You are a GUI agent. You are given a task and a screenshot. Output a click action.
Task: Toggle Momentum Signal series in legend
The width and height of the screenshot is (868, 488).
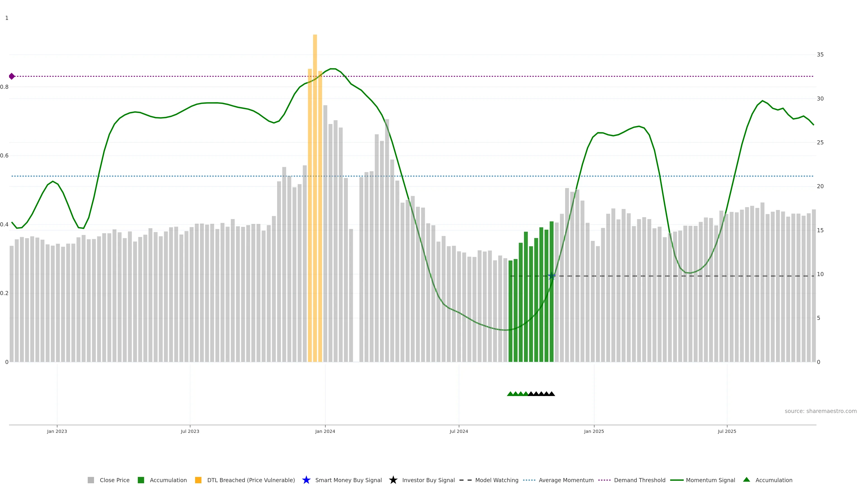(710, 480)
